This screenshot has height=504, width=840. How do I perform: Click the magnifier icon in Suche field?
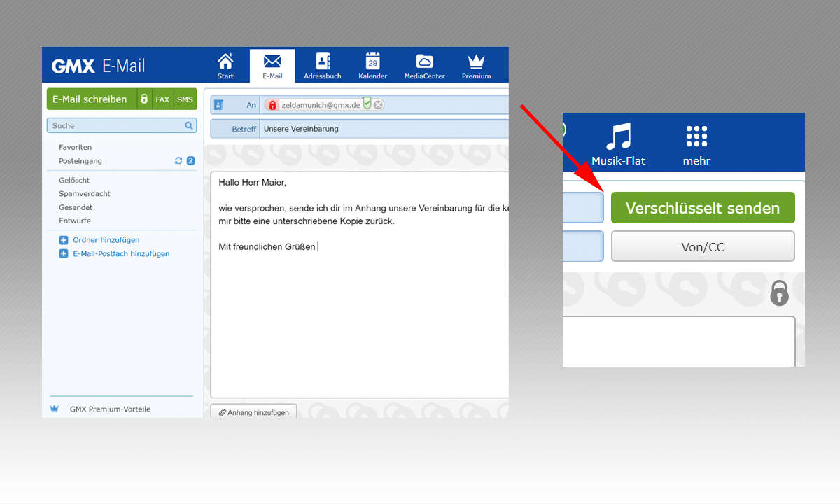(189, 126)
